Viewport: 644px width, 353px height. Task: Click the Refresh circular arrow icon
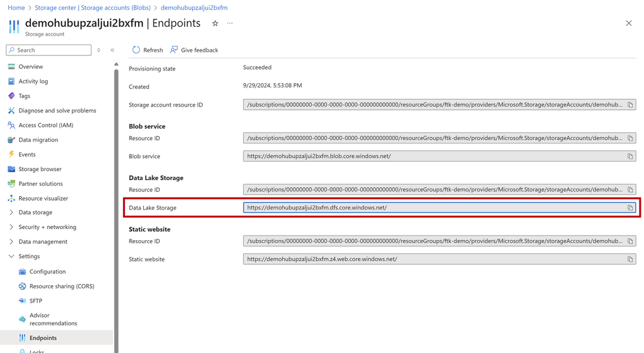[136, 50]
